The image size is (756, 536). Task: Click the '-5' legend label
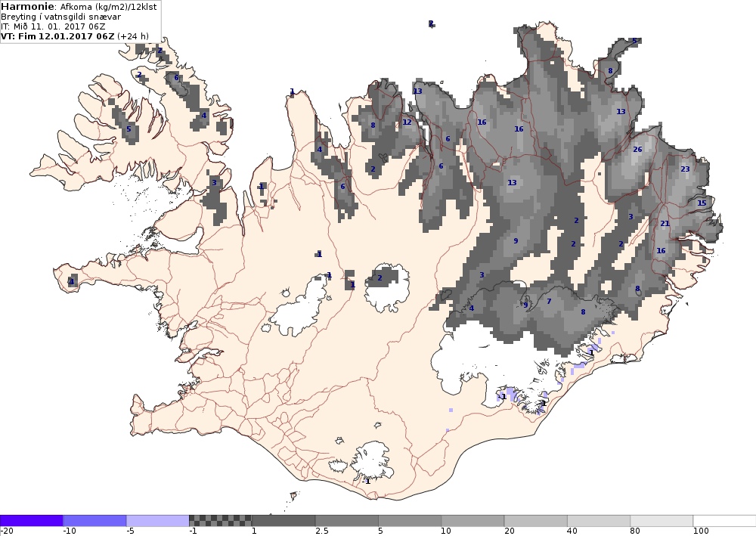tap(131, 531)
